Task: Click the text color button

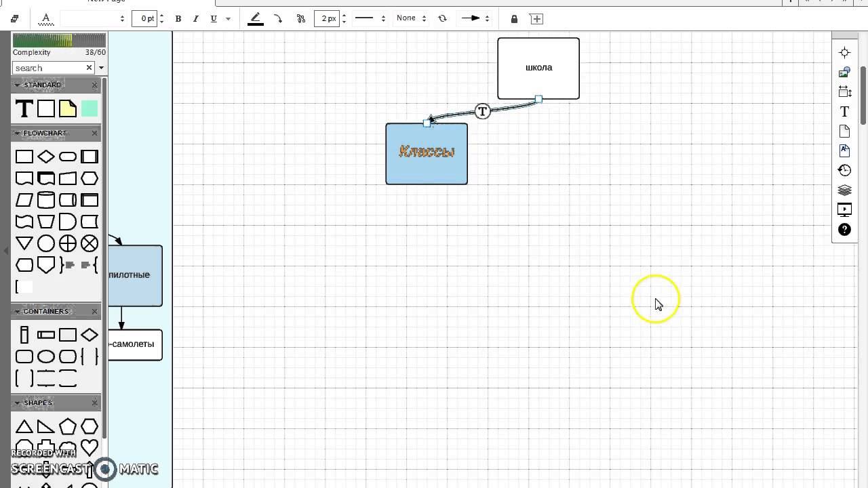Action: coord(45,19)
